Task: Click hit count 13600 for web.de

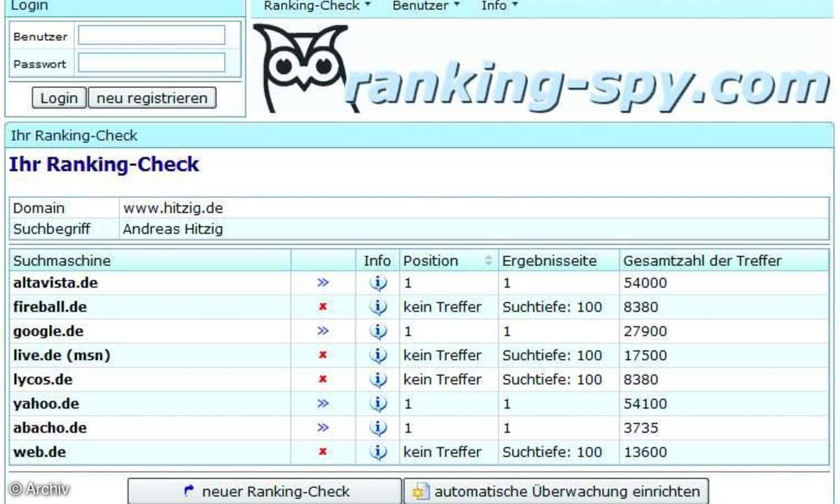Action: click(x=645, y=451)
